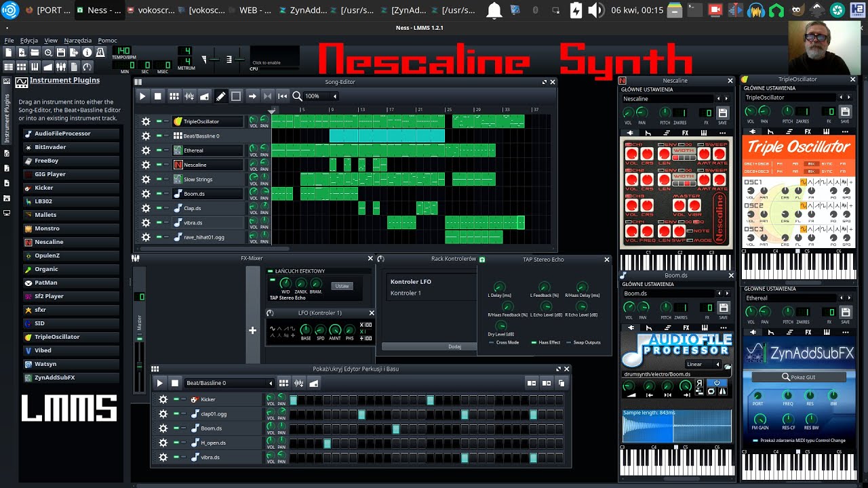868x488 pixels.
Task: Toggle the first Kicker step in the beat grid
Action: point(294,400)
